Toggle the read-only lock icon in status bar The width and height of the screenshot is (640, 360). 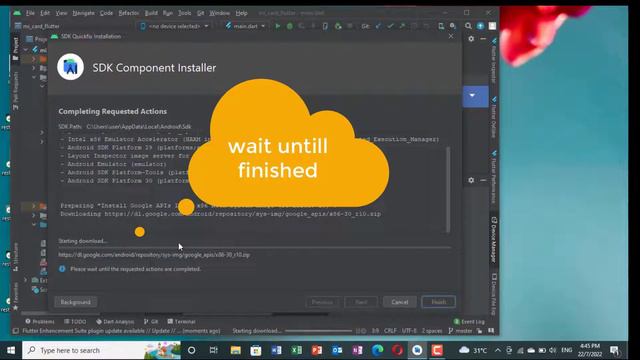pyautogui.click(x=479, y=331)
